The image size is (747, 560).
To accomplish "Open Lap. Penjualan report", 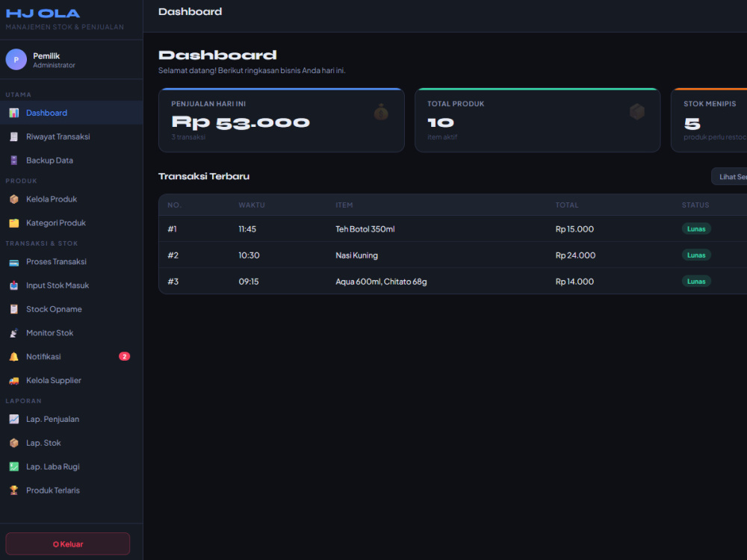I will (x=72, y=419).
